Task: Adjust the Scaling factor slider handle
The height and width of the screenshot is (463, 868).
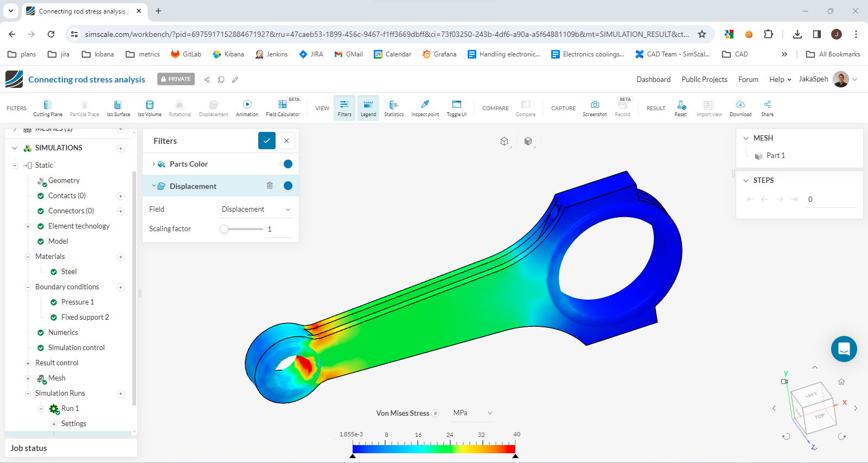Action: pyautogui.click(x=224, y=229)
